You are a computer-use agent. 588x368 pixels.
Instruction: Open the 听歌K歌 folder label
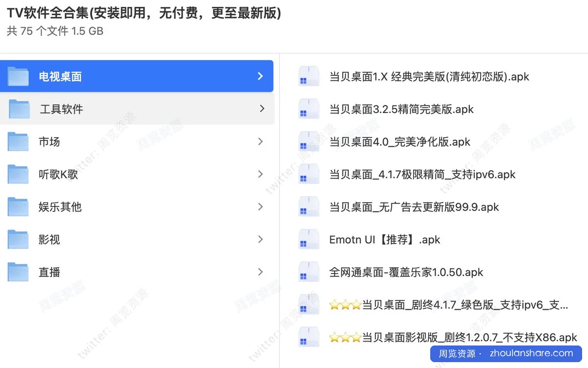[x=58, y=174]
